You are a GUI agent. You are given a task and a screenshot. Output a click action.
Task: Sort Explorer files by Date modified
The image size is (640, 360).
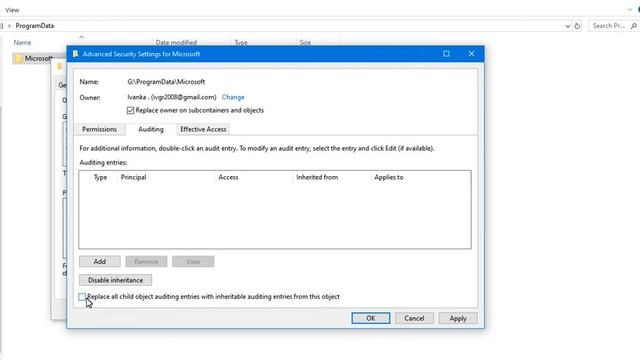click(x=176, y=42)
